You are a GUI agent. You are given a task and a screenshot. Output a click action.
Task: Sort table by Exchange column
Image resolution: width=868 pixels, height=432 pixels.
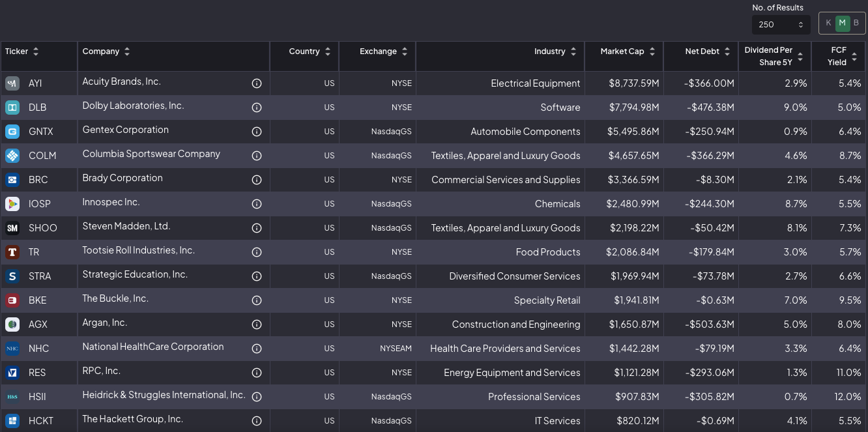coord(404,51)
